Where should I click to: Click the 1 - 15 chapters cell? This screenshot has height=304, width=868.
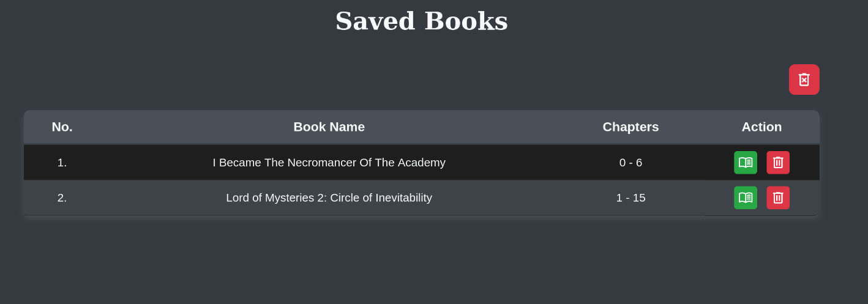point(630,198)
